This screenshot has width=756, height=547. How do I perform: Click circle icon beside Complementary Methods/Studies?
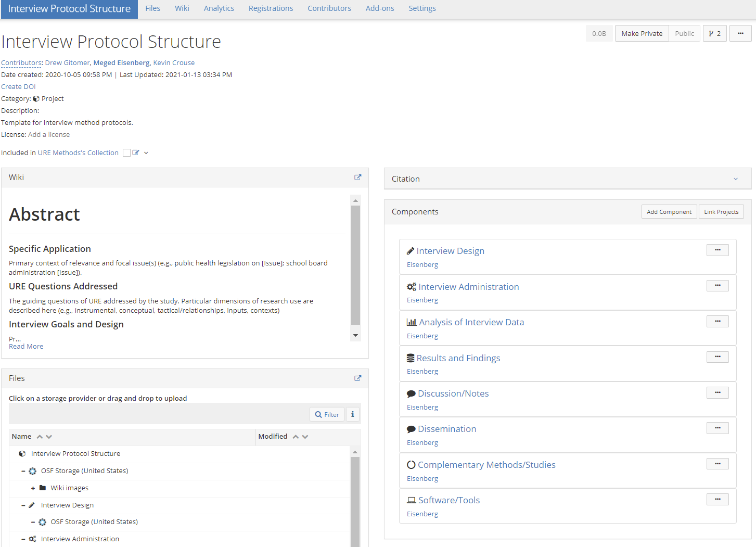click(411, 465)
